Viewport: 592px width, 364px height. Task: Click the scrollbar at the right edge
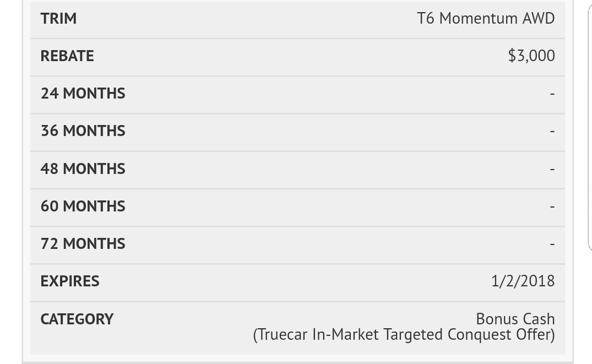[x=590, y=124]
